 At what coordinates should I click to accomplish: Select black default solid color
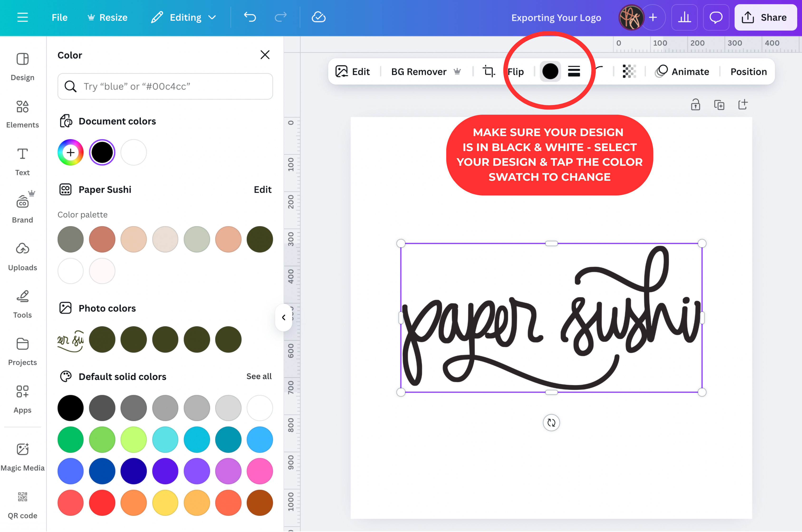point(71,408)
